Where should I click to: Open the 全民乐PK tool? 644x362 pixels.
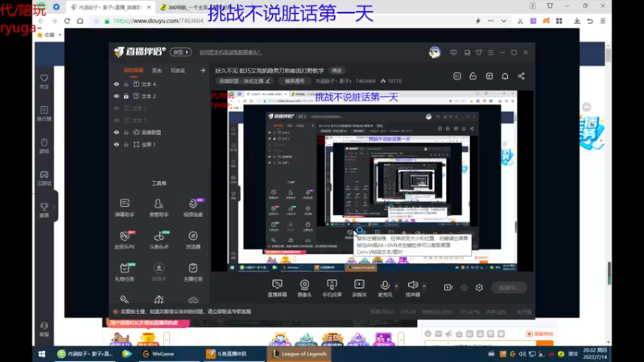(125, 240)
